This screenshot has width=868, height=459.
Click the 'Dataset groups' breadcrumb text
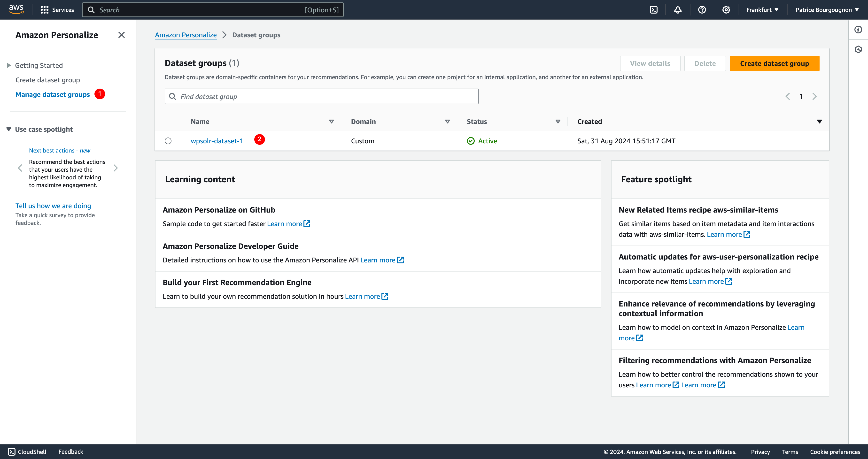256,35
